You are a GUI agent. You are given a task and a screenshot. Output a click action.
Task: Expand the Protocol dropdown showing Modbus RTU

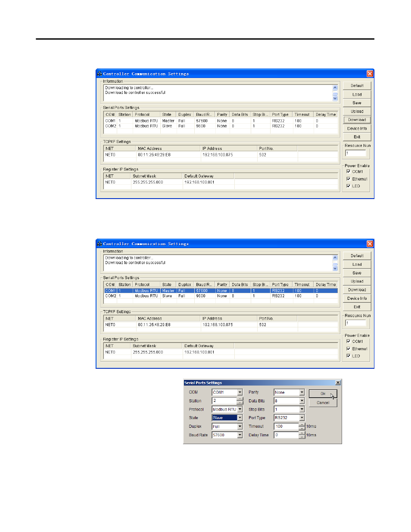240,410
